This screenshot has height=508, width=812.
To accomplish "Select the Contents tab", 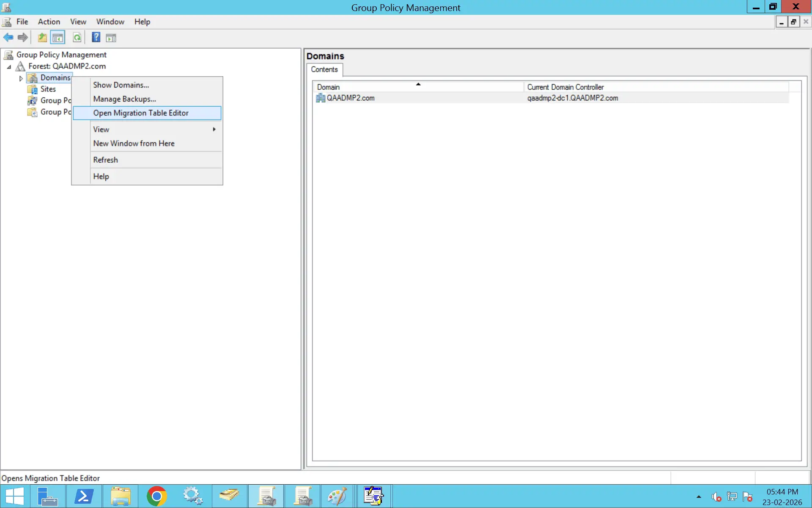I will pos(324,69).
